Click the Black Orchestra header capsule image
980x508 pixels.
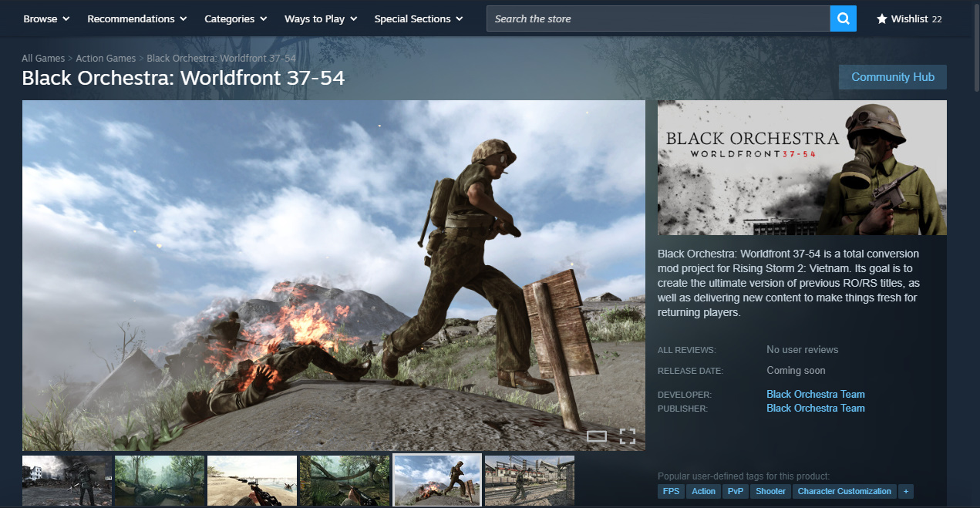(802, 168)
